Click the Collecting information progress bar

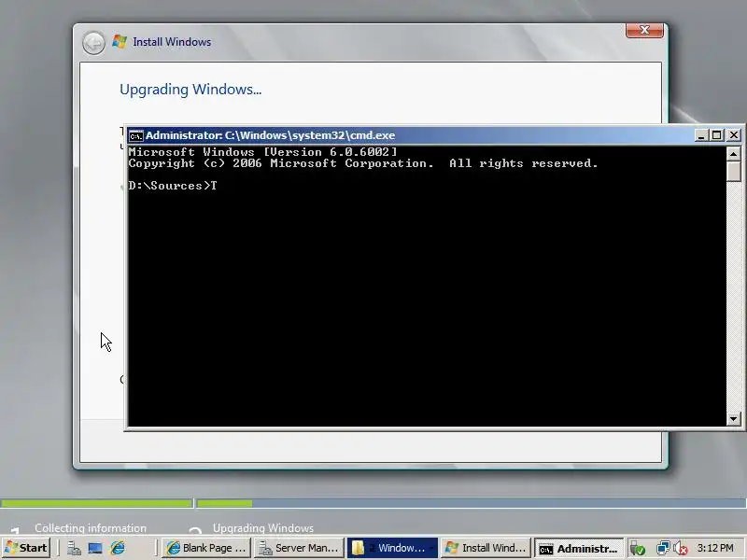[x=97, y=503]
